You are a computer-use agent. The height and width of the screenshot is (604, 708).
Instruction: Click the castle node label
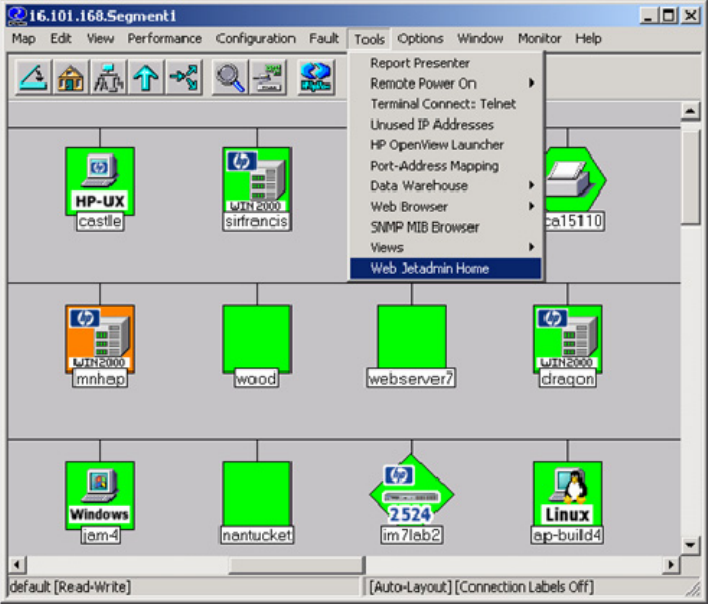click(100, 222)
